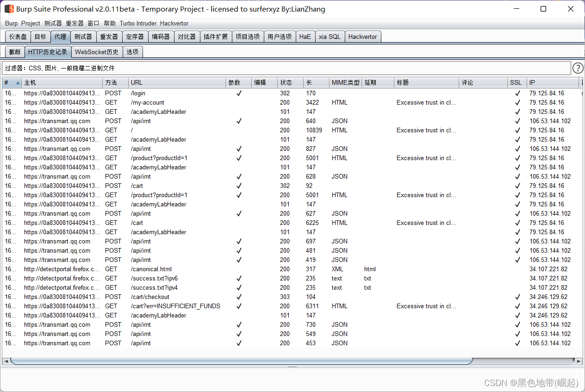This screenshot has width=585, height=392.
Task: Select the POST /cart/checkout row
Action: point(292,297)
